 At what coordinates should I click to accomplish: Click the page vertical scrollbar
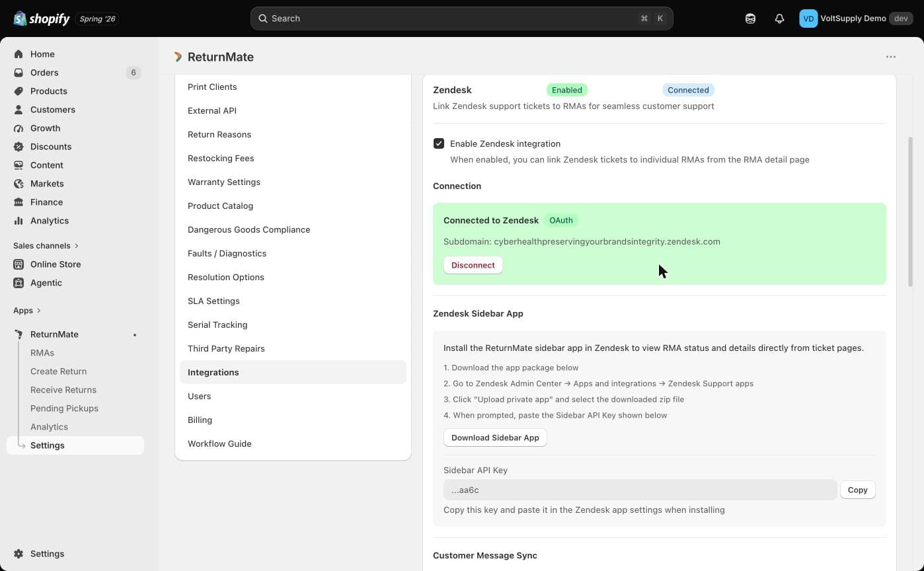click(x=911, y=211)
